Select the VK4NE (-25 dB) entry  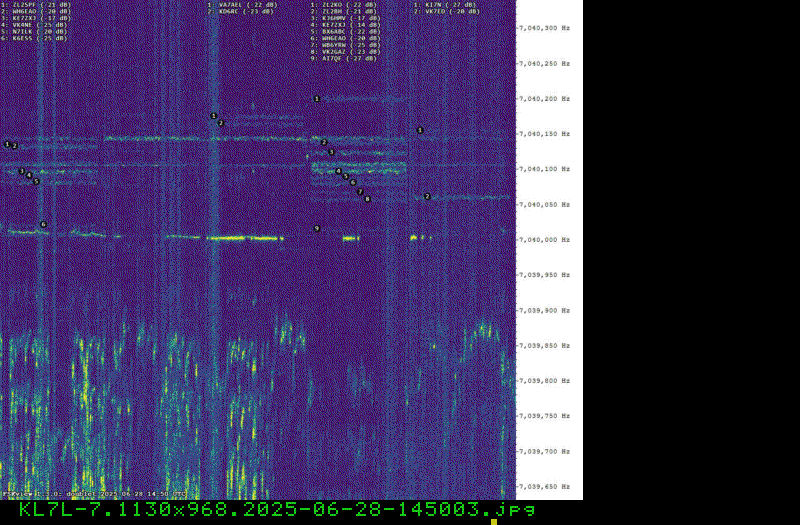[34, 25]
